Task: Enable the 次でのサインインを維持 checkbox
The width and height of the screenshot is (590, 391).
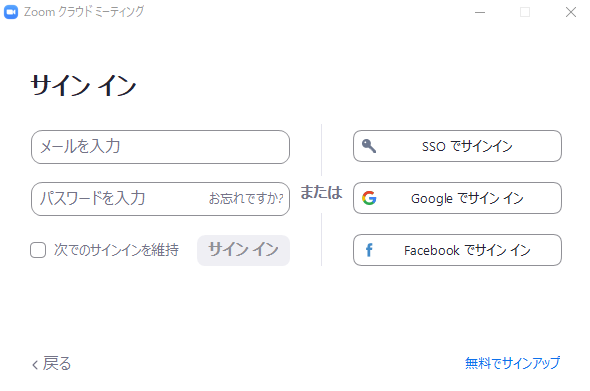Action: [38, 250]
